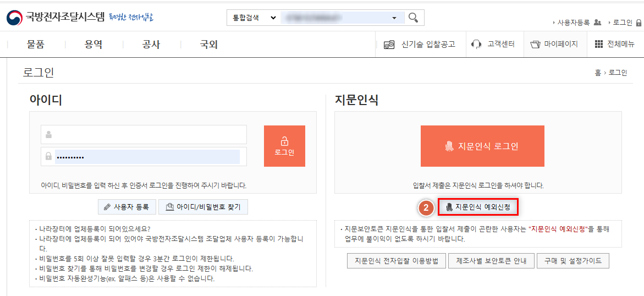Open the 통합검색 category dropdown
The height and width of the screenshot is (296, 644).
(254, 18)
